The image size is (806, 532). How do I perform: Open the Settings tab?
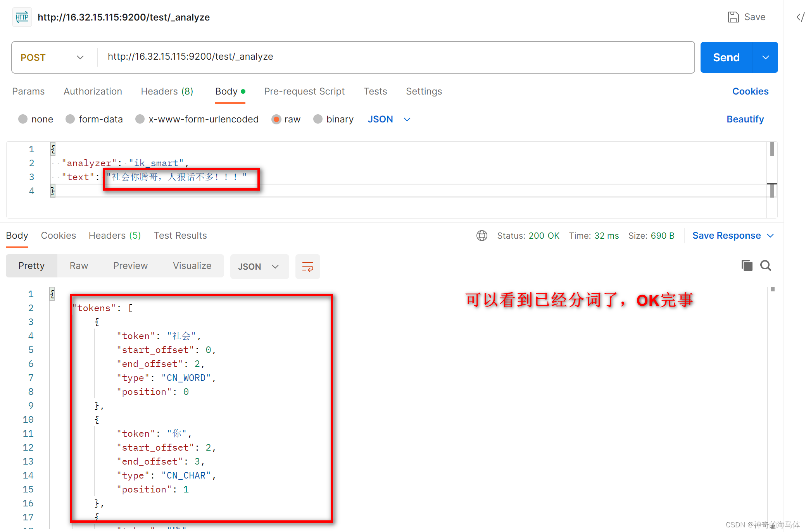[424, 91]
